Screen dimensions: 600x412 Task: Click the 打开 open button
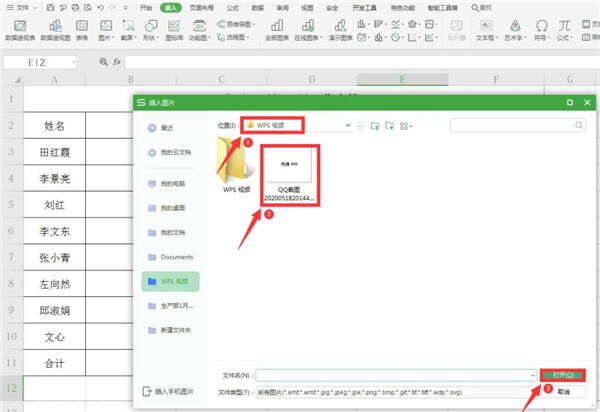point(562,375)
